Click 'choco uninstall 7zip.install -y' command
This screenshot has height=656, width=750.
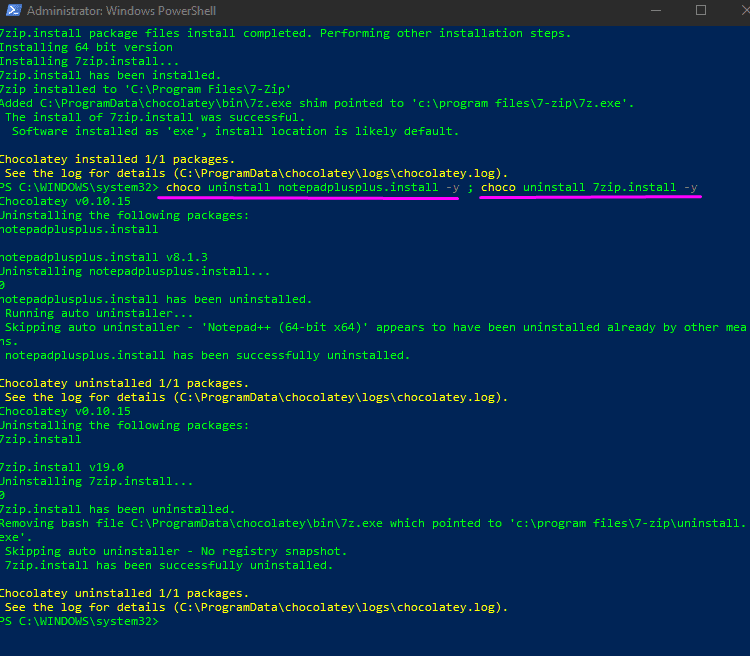tap(589, 187)
